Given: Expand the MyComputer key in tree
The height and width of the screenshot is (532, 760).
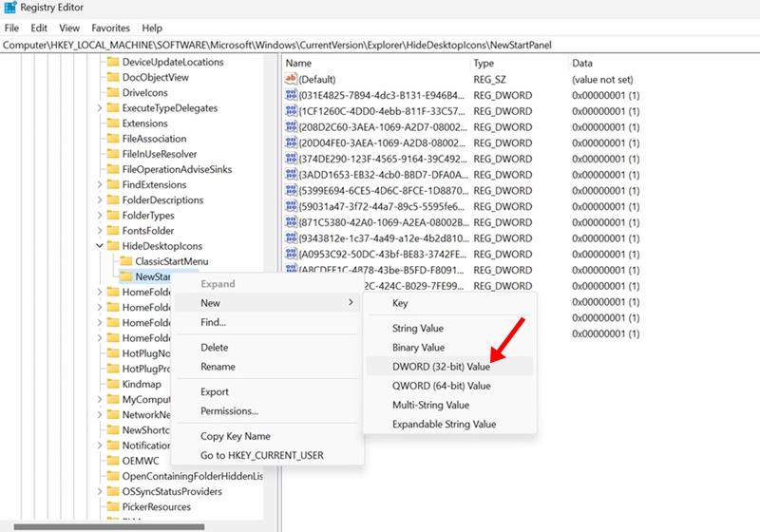Looking at the screenshot, I should (x=100, y=399).
